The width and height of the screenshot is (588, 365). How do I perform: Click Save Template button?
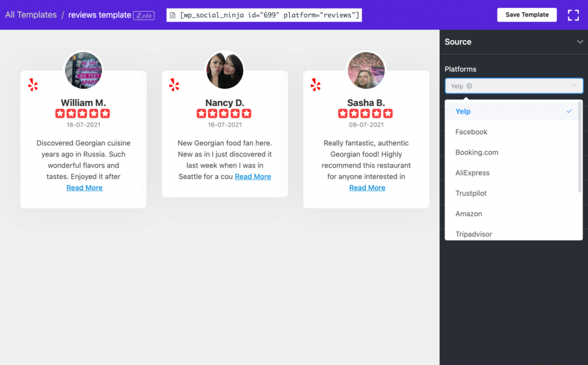(x=527, y=14)
